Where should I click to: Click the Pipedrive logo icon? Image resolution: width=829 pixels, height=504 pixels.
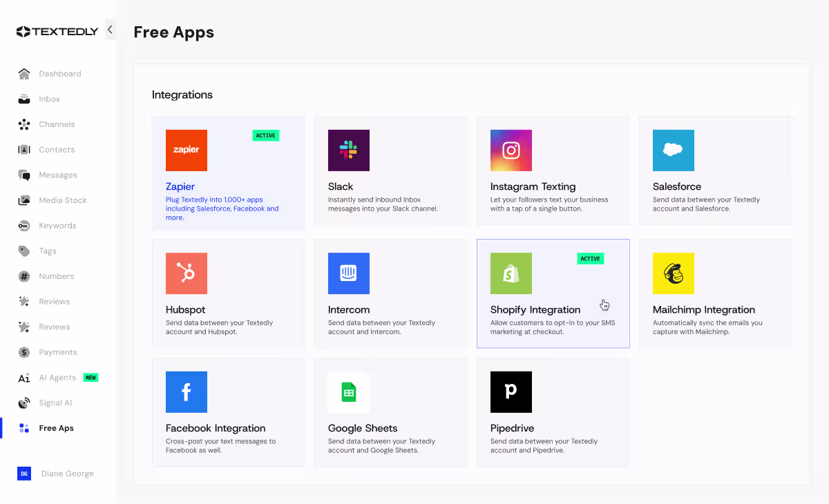(x=511, y=392)
